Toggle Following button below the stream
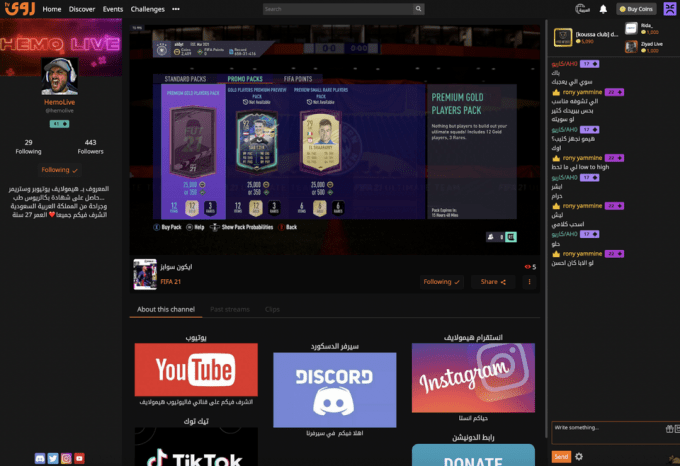Image resolution: width=680 pixels, height=466 pixels. 441,282
